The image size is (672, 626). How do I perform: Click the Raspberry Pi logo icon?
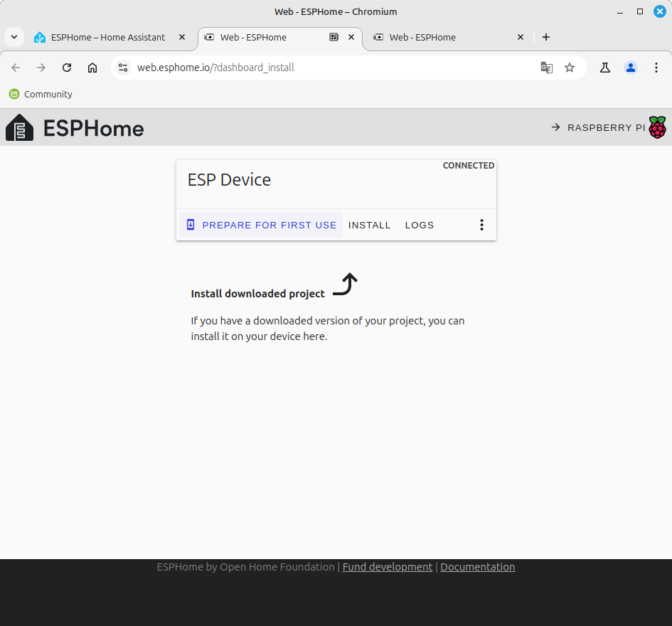657,127
